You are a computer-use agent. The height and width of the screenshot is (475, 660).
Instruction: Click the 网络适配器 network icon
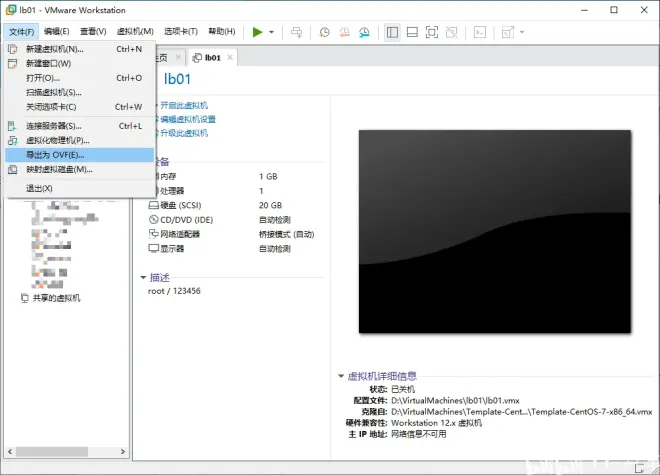[153, 234]
